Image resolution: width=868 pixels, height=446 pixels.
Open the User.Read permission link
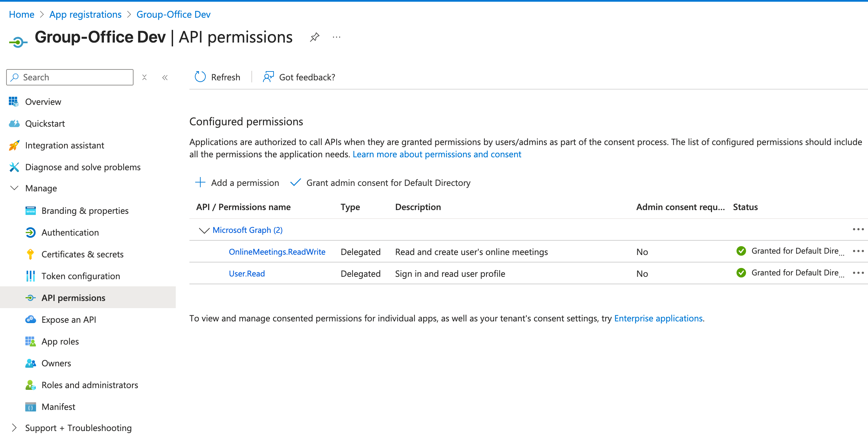pyautogui.click(x=247, y=274)
